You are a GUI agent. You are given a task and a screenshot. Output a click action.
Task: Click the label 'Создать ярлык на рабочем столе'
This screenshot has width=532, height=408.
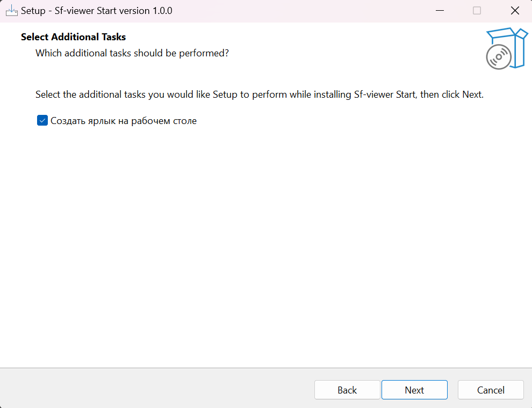pyautogui.click(x=124, y=121)
